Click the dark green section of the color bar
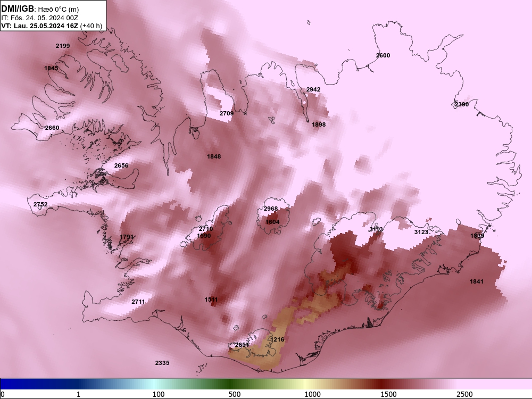 [x=231, y=384]
